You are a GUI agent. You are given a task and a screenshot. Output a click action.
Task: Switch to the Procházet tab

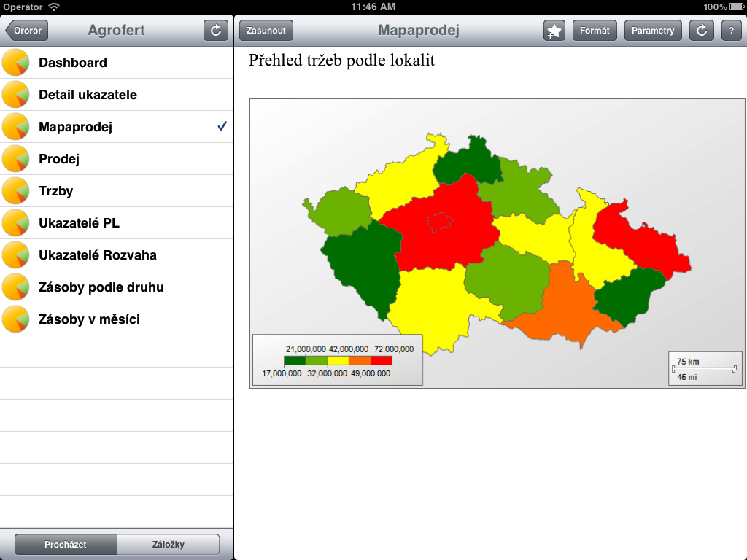coord(66,545)
